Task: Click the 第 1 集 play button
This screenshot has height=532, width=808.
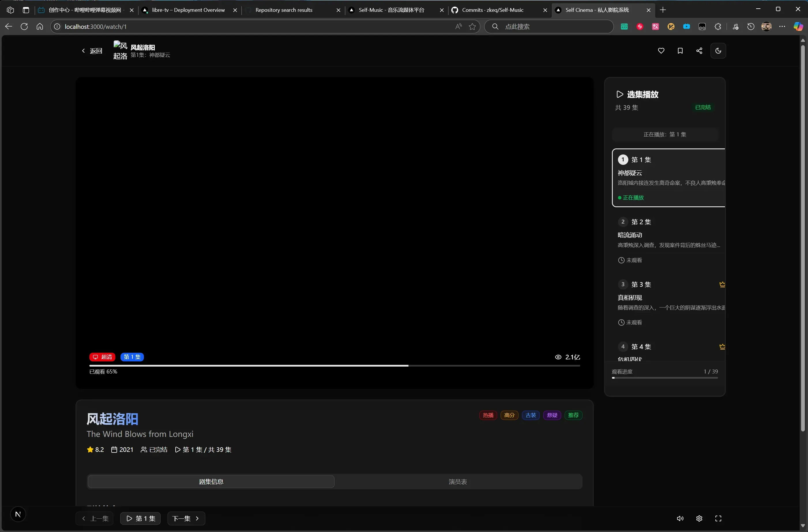Action: (x=140, y=518)
